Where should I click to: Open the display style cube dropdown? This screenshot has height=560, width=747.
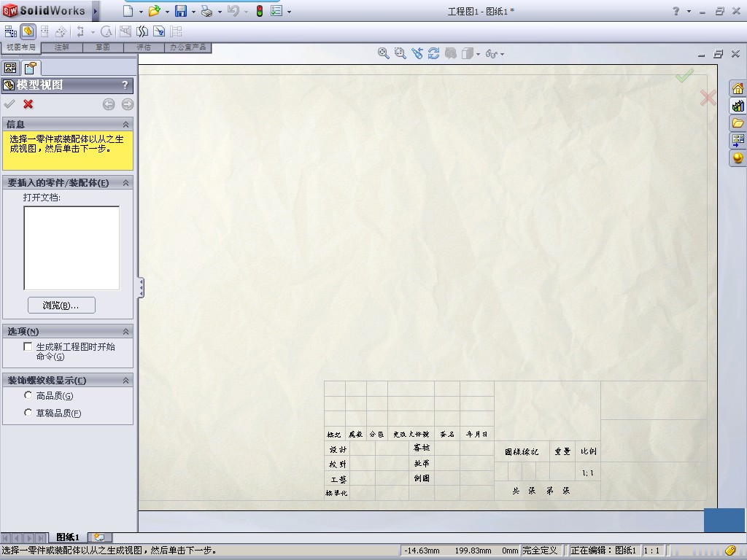pyautogui.click(x=478, y=54)
